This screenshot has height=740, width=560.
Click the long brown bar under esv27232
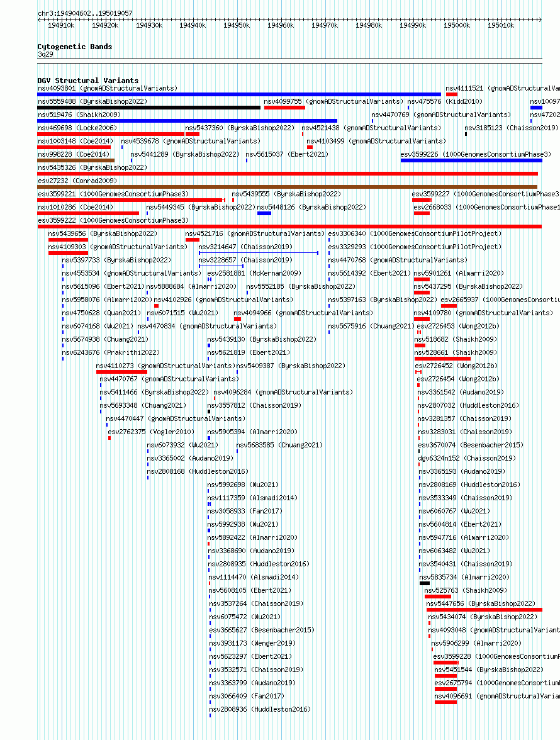click(288, 187)
